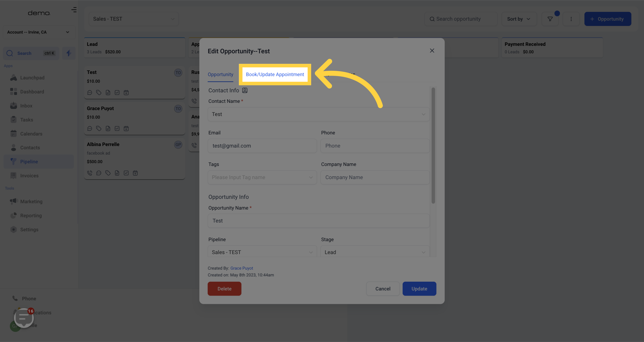Open the Sort by dropdown
Screen dimensions: 644x342
click(x=519, y=19)
